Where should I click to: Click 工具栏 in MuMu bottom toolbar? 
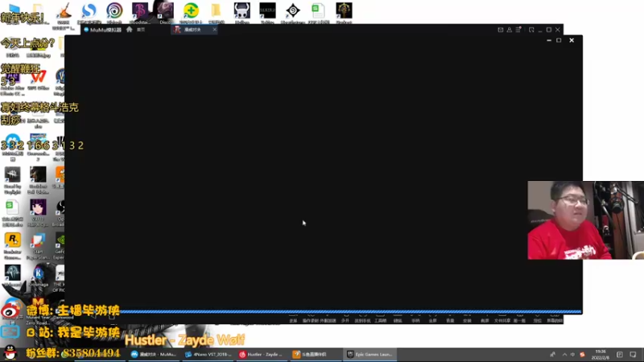click(x=380, y=319)
